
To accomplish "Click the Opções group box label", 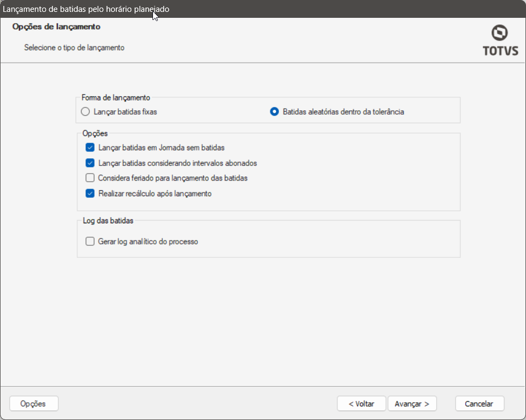I will (95, 134).
